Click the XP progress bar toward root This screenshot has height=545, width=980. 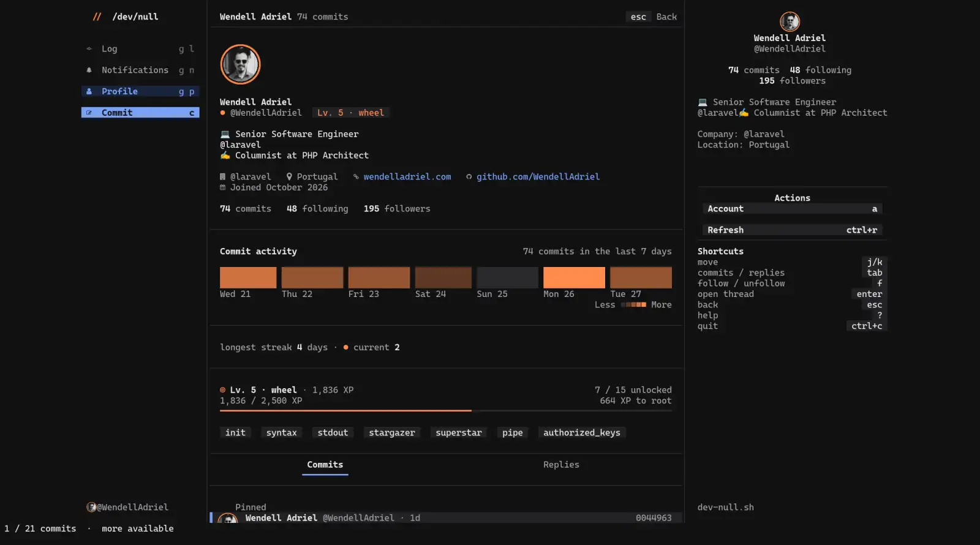tap(446, 411)
